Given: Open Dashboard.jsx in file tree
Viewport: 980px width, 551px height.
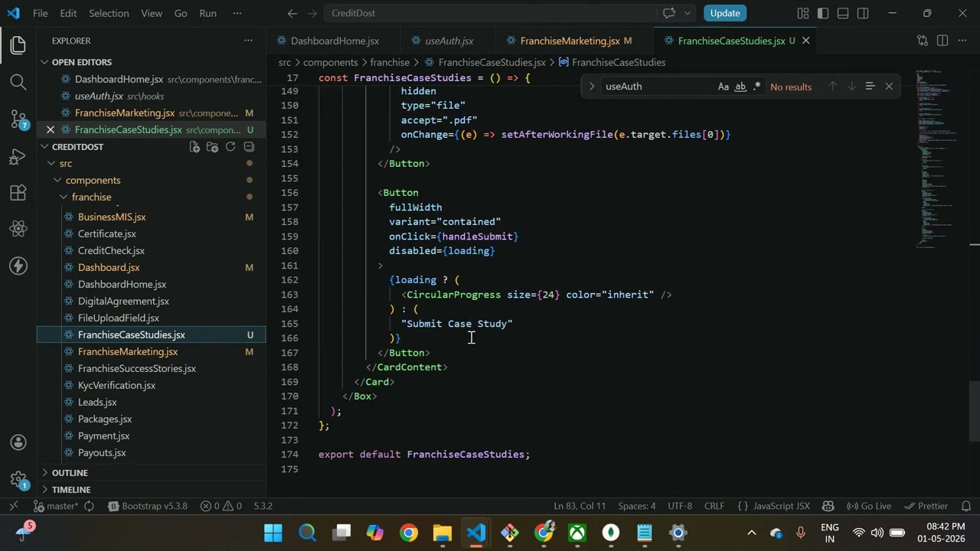Looking at the screenshot, I should tap(109, 268).
